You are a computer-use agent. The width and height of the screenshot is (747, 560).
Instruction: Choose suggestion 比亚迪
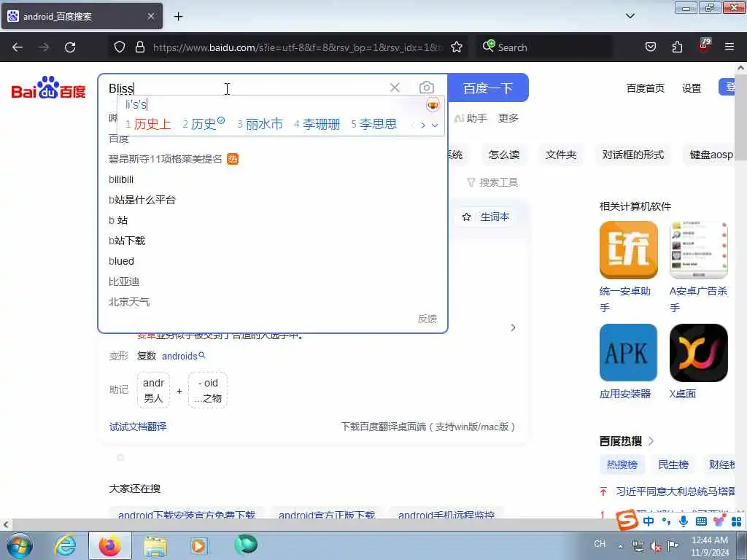tap(124, 281)
